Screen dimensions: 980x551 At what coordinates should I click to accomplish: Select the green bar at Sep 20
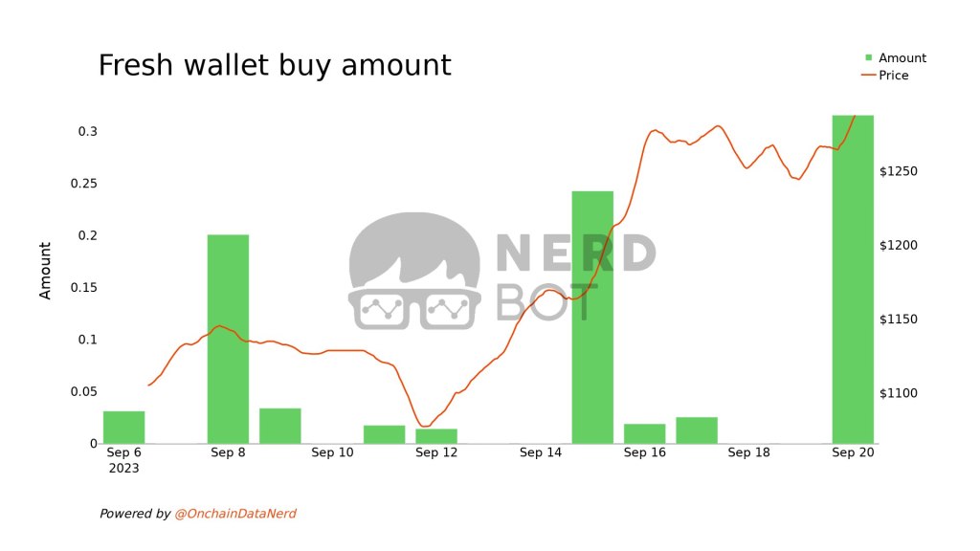coord(853,278)
